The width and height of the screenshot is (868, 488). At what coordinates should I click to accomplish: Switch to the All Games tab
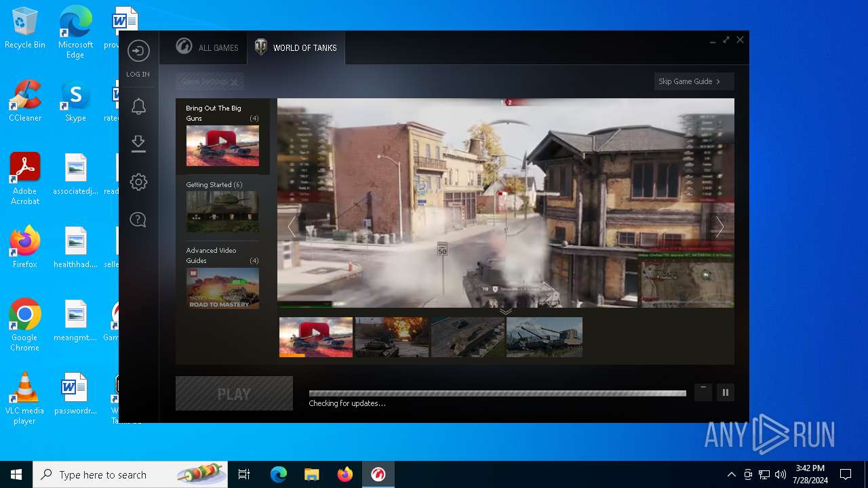click(x=207, y=47)
